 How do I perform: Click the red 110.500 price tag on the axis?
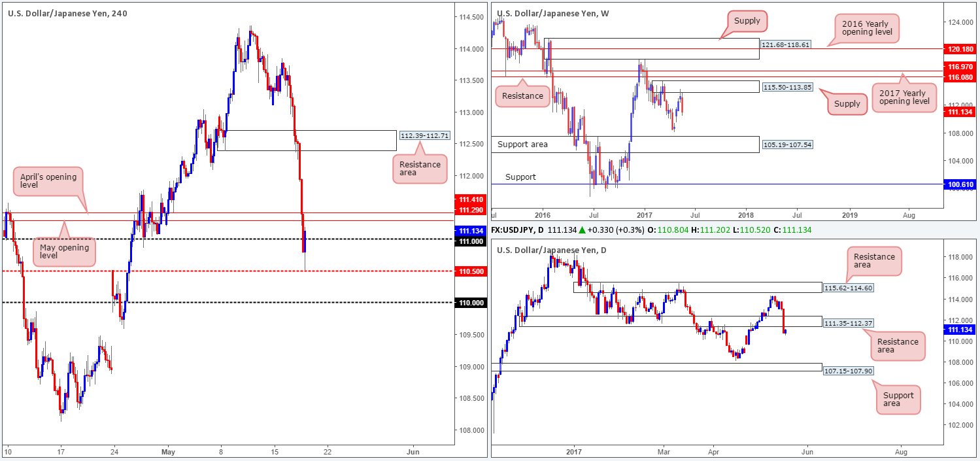click(x=470, y=270)
